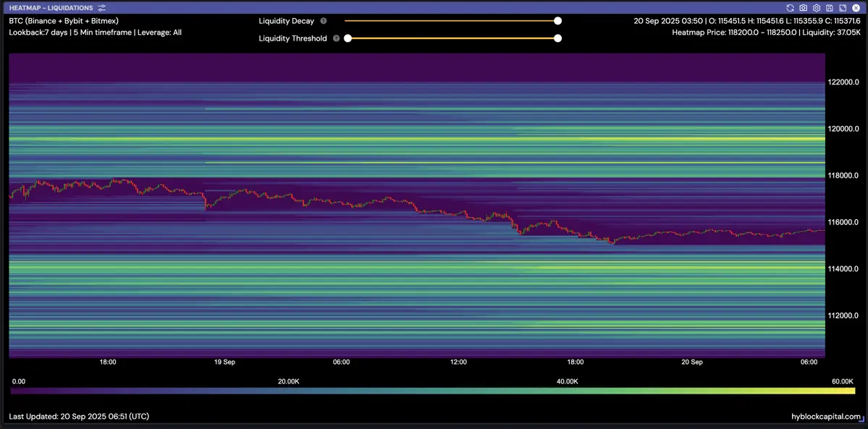Click the HEATMAP - LIQUIDATIONS title
Image resolution: width=868 pixels, height=429 pixels.
click(x=51, y=8)
